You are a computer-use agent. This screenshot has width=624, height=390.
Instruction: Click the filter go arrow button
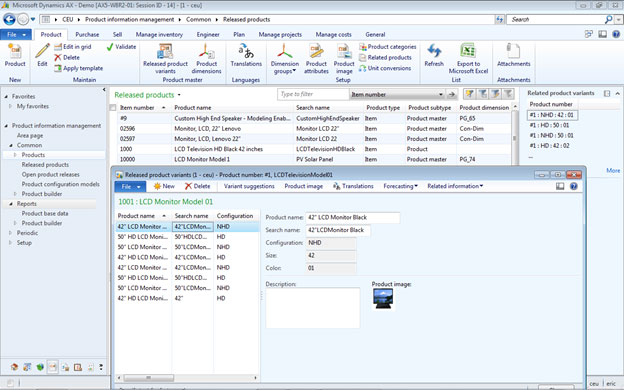coord(451,94)
